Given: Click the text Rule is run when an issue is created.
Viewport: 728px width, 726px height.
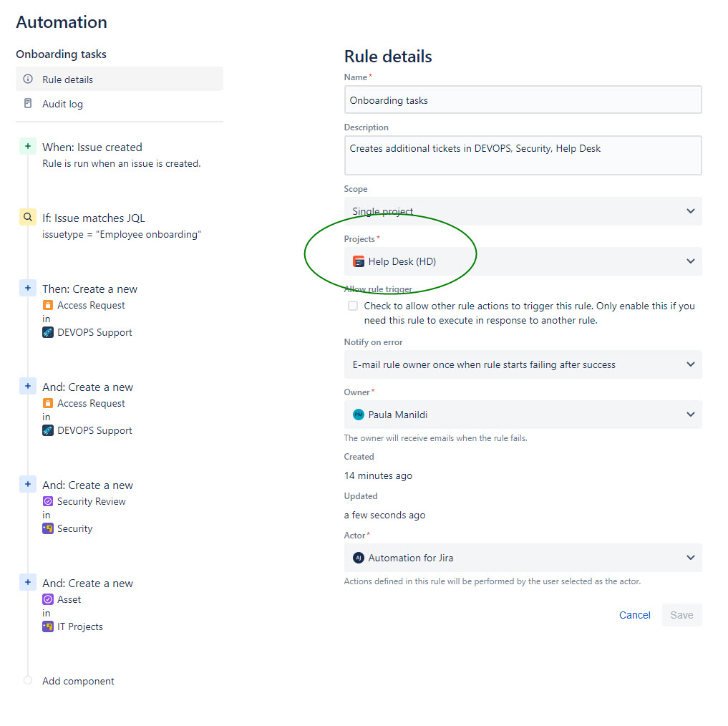Looking at the screenshot, I should [121, 163].
